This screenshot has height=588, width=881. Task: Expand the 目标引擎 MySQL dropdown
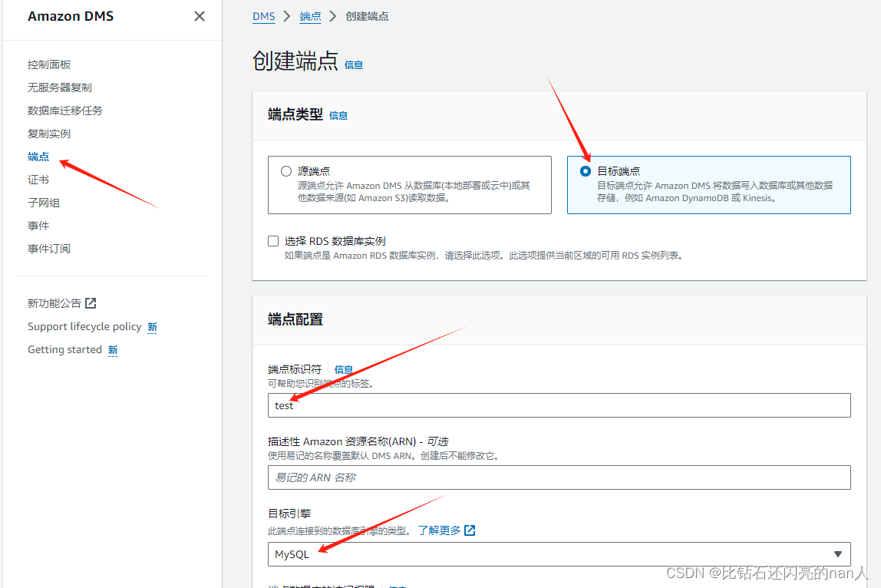coord(559,554)
